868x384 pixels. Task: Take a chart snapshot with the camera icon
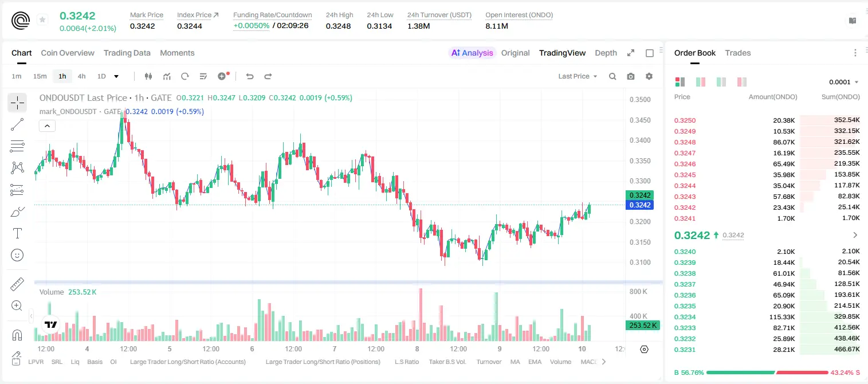coord(631,76)
